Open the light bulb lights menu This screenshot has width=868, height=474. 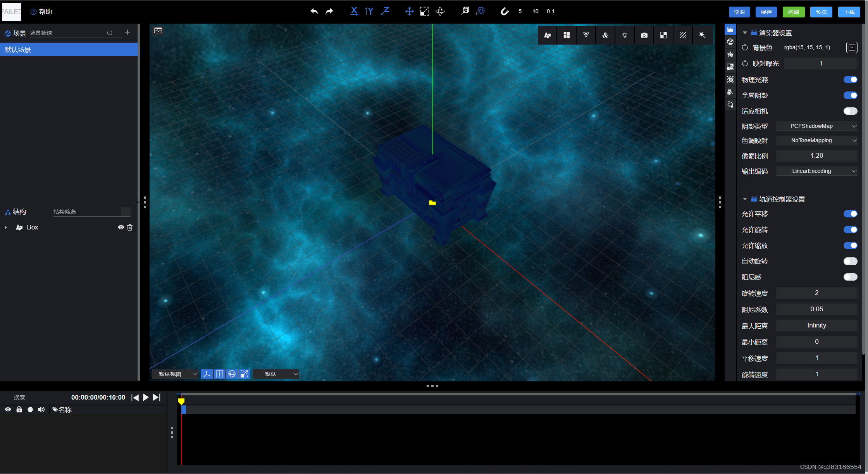(625, 35)
